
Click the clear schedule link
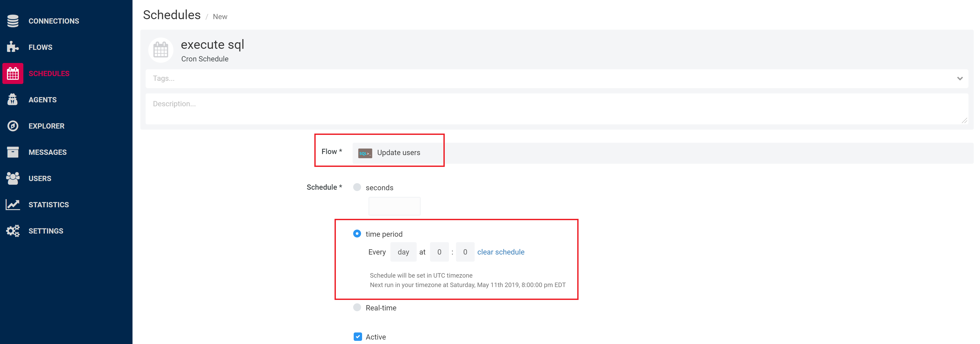(x=501, y=252)
